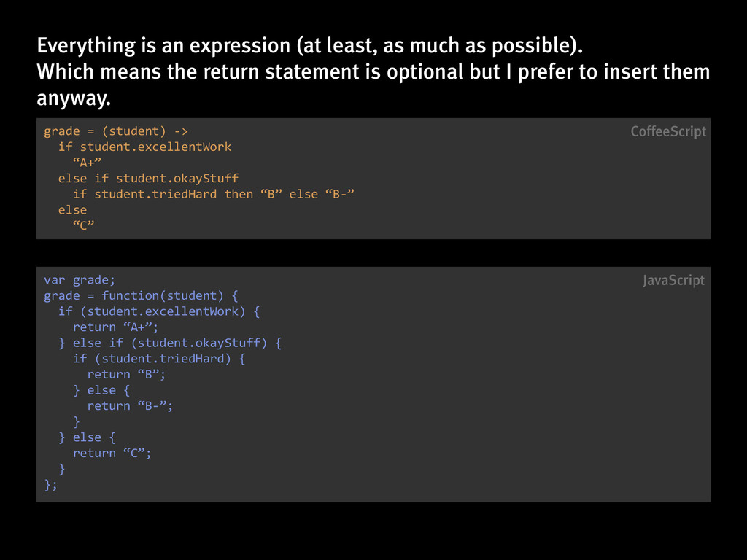Click 'if (student.excellentWork) {' in JavaScript

159,311
